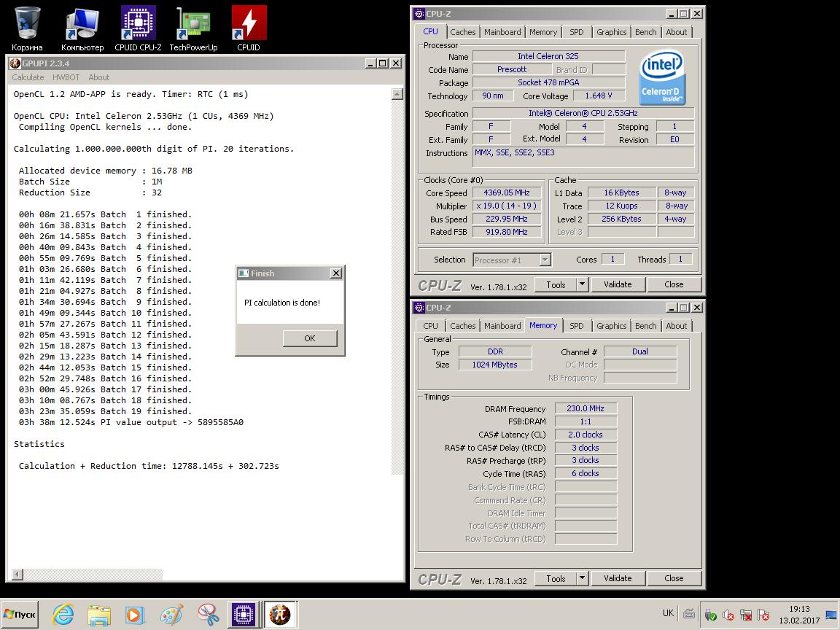
Task: Open the About menu in GPUPI
Action: point(98,77)
